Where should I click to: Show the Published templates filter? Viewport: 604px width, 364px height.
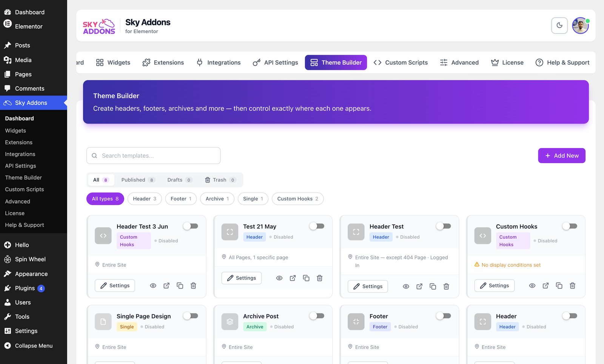point(138,180)
